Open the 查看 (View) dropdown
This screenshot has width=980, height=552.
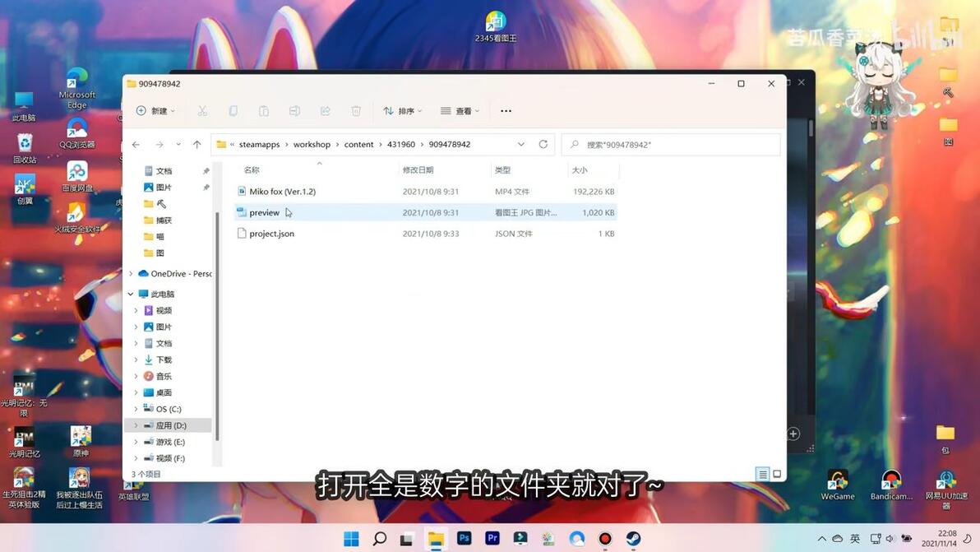[x=460, y=111]
